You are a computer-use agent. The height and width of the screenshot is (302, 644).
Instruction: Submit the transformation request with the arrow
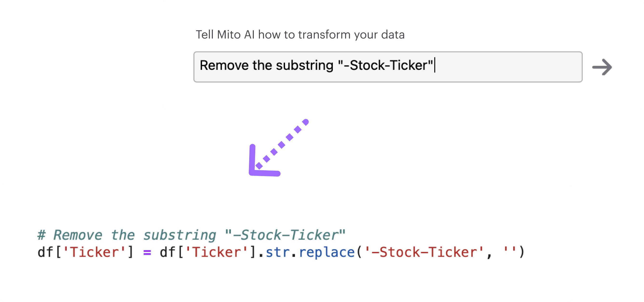click(603, 67)
